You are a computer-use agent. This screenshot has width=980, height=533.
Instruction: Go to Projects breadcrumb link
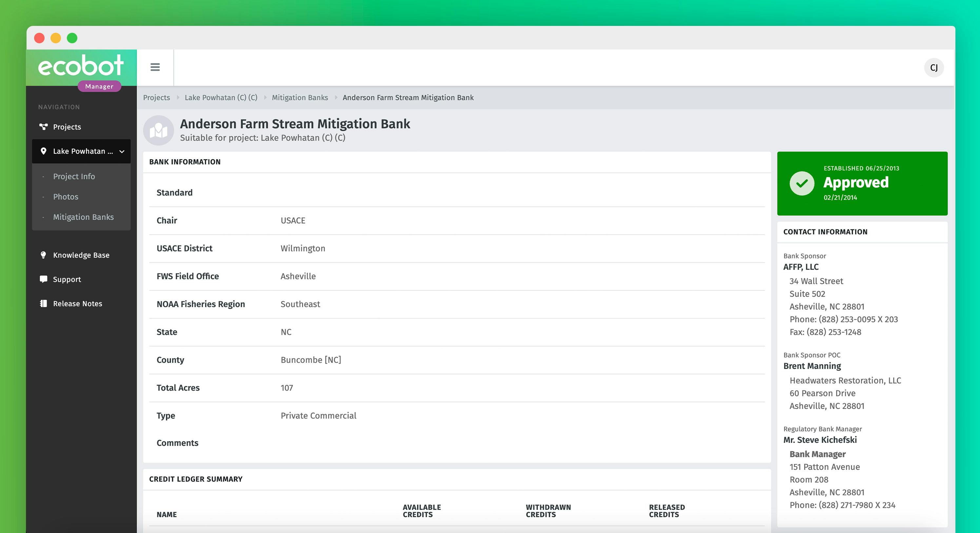[156, 97]
